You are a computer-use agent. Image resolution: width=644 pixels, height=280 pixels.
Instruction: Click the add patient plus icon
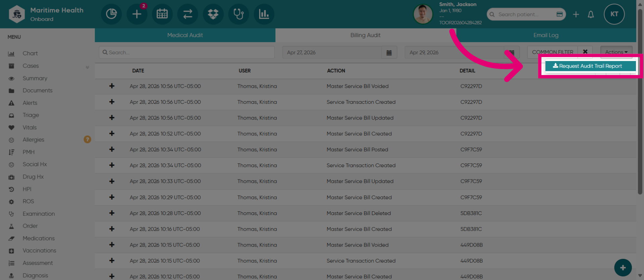576,14
